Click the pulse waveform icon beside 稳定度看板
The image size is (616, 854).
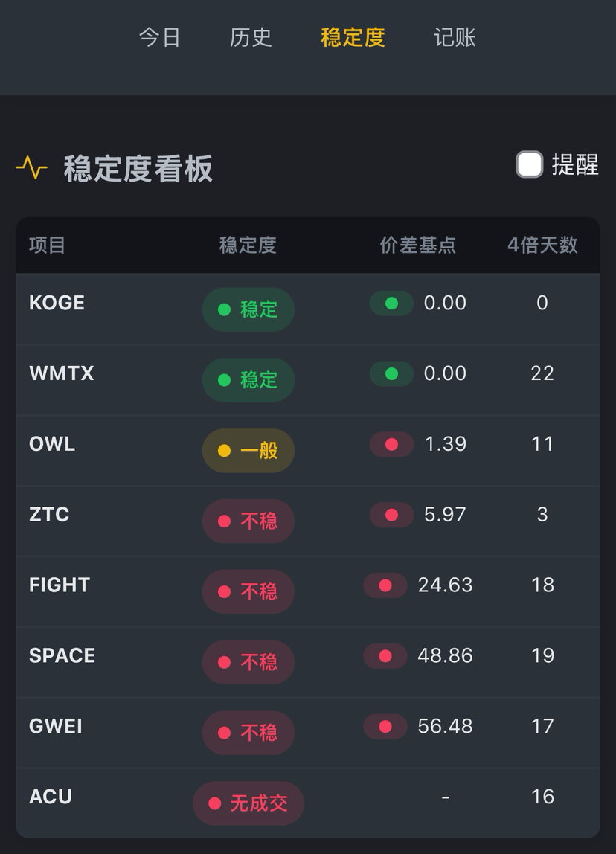[31, 168]
